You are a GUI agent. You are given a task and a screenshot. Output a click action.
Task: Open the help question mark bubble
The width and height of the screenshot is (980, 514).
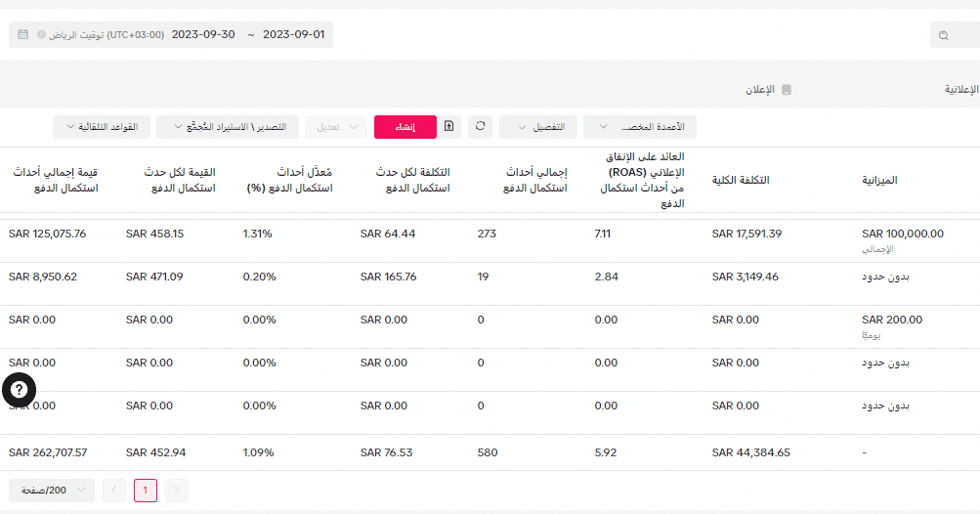point(19,390)
